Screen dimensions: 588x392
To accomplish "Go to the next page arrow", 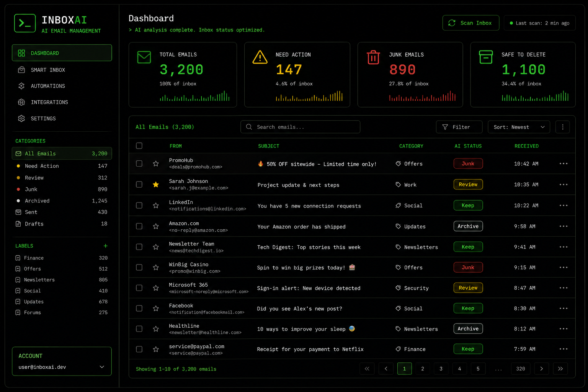I will pos(541,369).
